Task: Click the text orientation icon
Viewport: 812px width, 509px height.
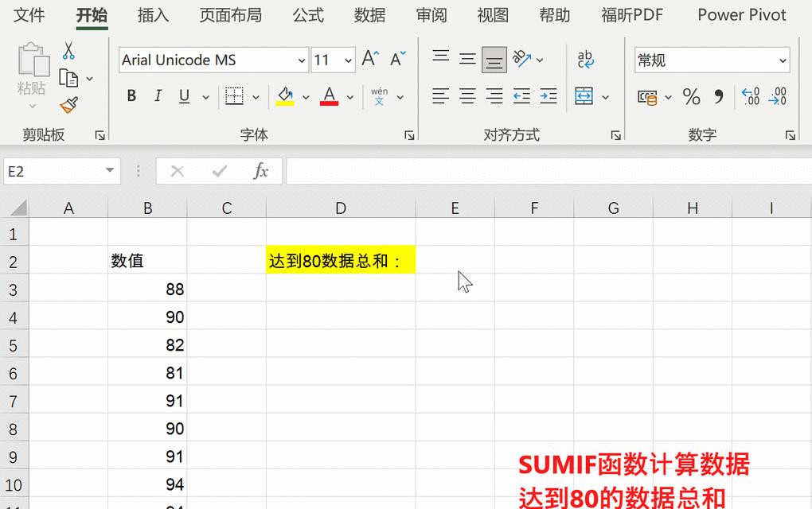Action: [x=522, y=58]
